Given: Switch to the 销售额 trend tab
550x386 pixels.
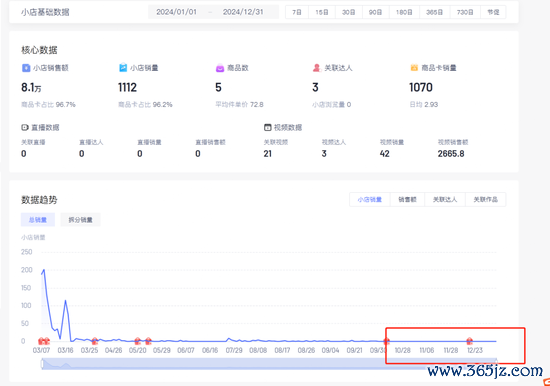Looking at the screenshot, I should [407, 200].
